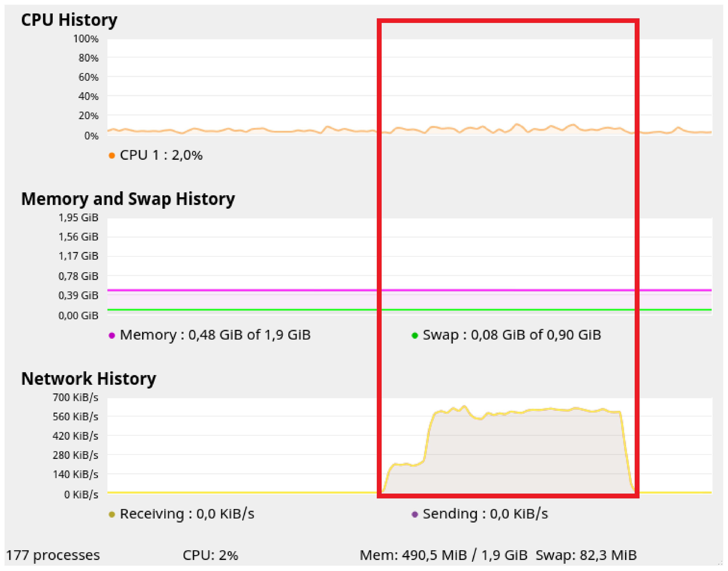Click the Receiving 0,0 KiB/s label

187,514
